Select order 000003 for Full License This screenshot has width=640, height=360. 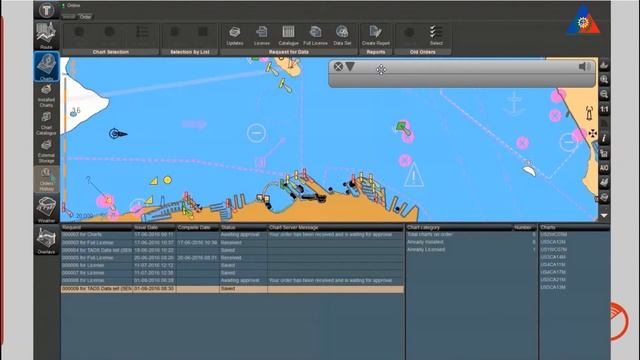coord(232,242)
